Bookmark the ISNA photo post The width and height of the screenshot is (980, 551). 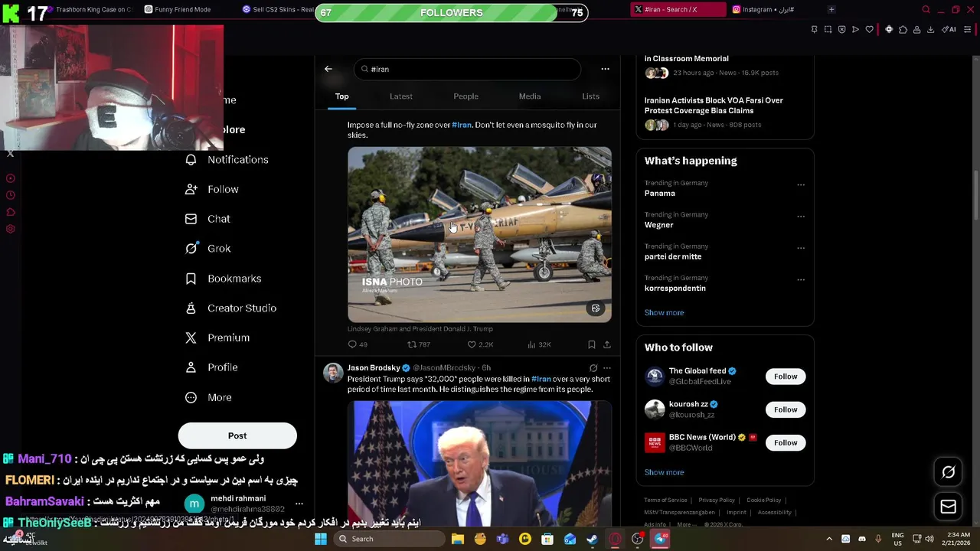click(x=591, y=344)
